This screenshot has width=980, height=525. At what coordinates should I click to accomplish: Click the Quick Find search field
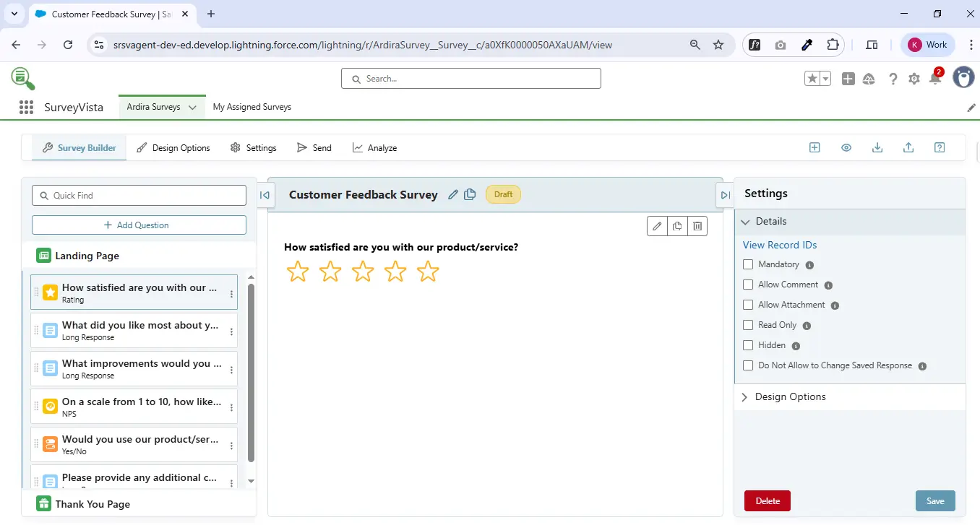click(139, 196)
